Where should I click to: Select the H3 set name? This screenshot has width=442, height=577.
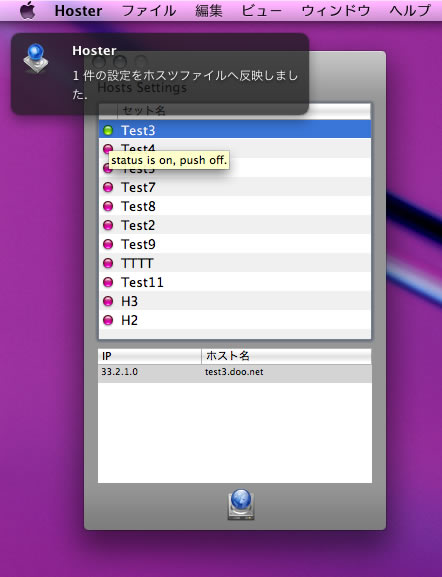point(130,301)
